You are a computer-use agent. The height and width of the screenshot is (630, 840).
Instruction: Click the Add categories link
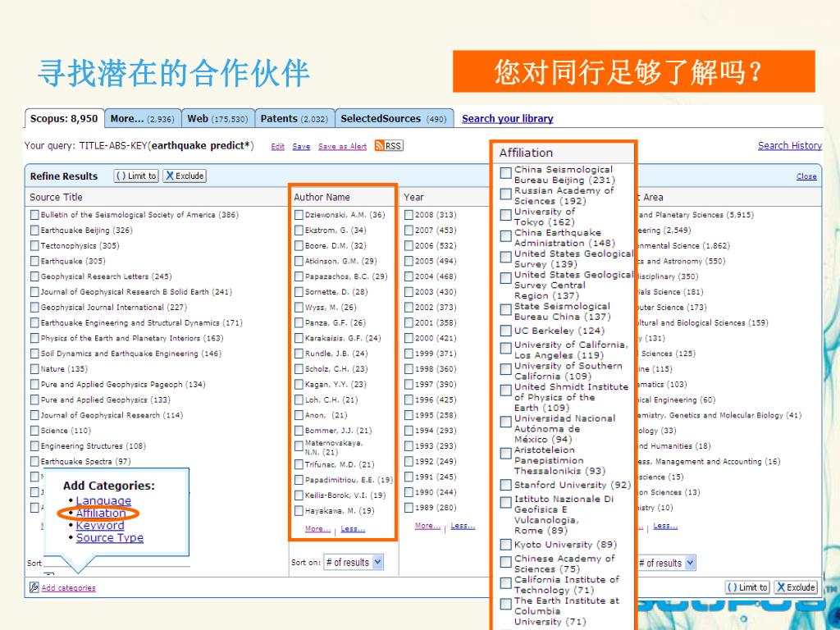click(69, 587)
